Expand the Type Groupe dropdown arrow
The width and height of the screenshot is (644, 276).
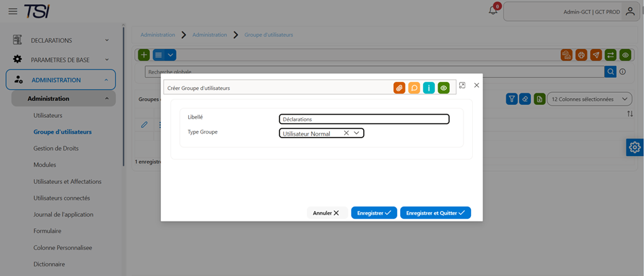tap(356, 133)
